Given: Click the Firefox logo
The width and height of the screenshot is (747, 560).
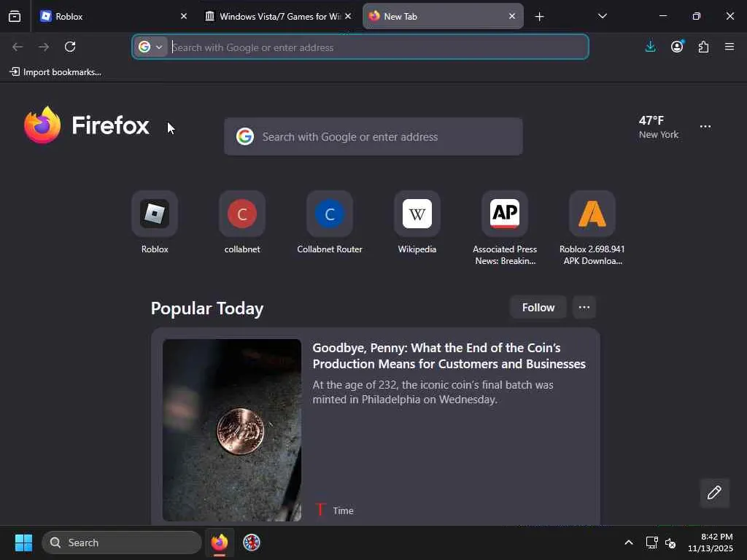Looking at the screenshot, I should point(87,125).
